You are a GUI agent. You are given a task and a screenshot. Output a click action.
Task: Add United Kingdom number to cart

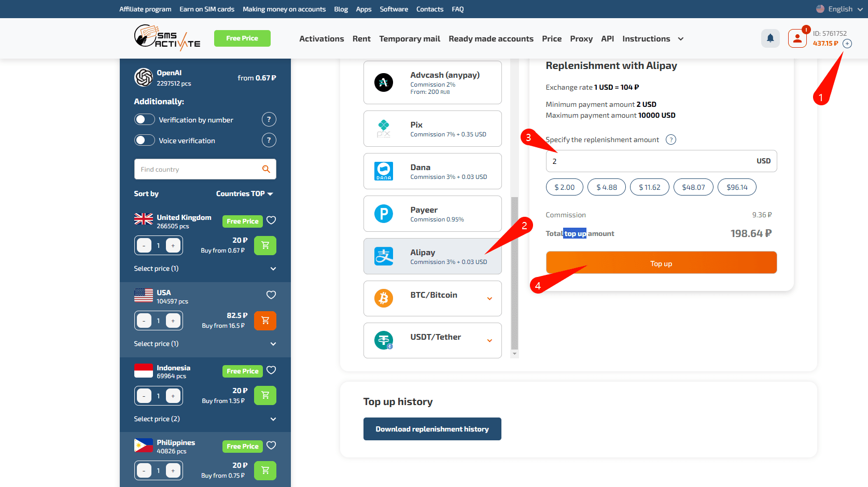(x=265, y=245)
